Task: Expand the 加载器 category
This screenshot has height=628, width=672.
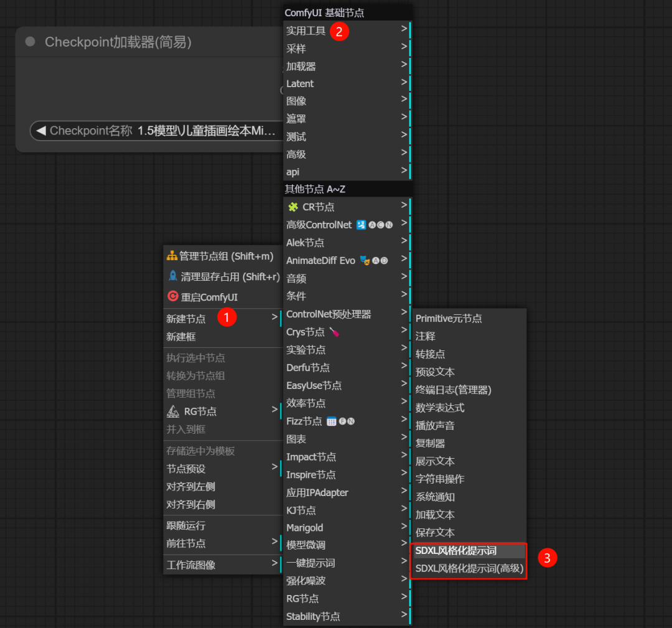Action: [x=347, y=67]
